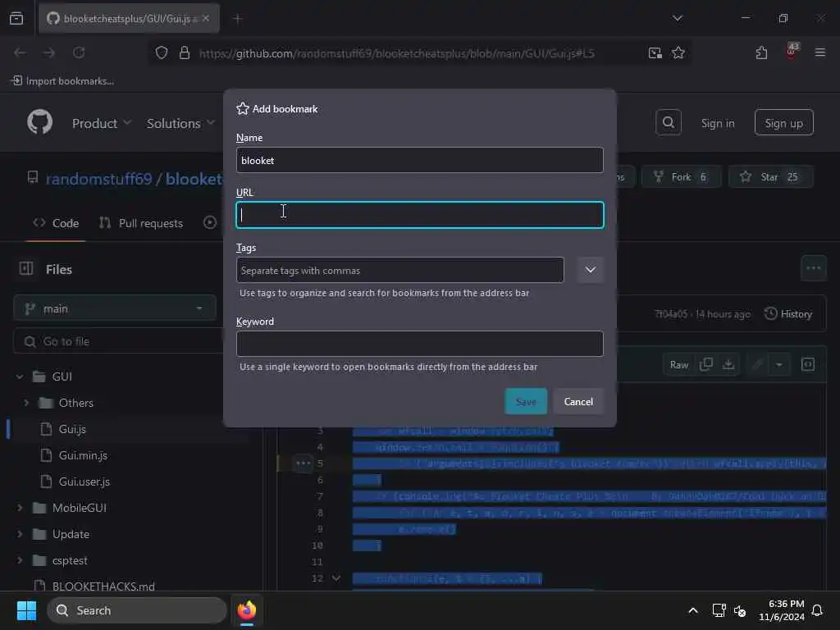
Task: Open the Windows Start menu
Action: pyautogui.click(x=26, y=610)
